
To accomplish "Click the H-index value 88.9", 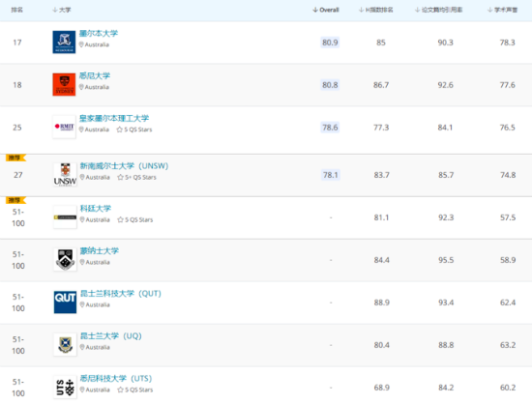I will [382, 303].
